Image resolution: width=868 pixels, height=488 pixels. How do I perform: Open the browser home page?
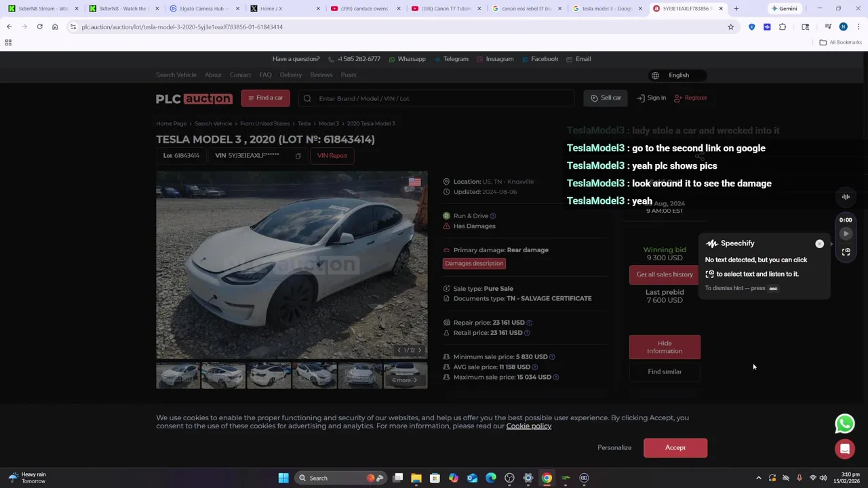point(55,26)
